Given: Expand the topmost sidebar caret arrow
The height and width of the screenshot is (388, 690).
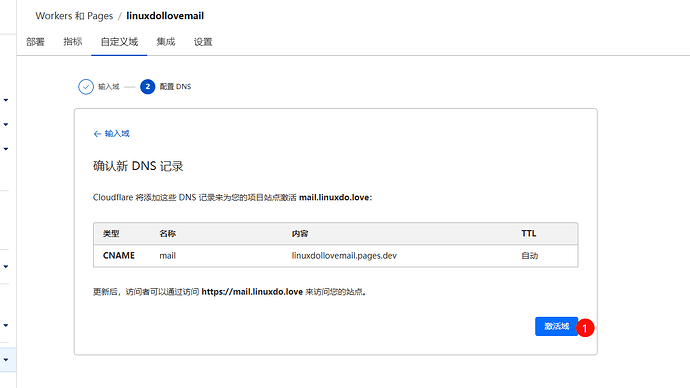Looking at the screenshot, I should pos(6,100).
